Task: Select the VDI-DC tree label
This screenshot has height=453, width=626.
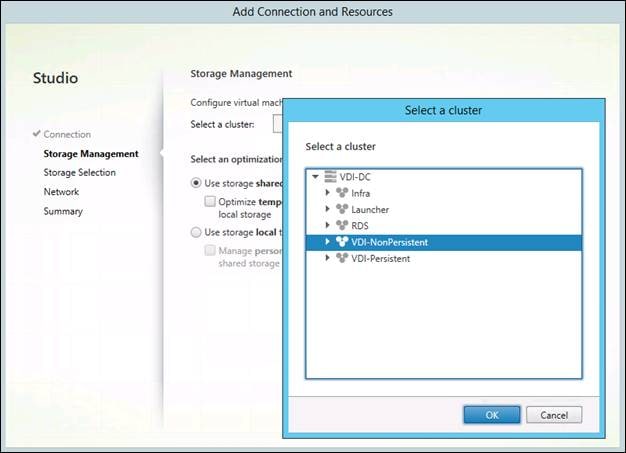Action: pos(355,177)
